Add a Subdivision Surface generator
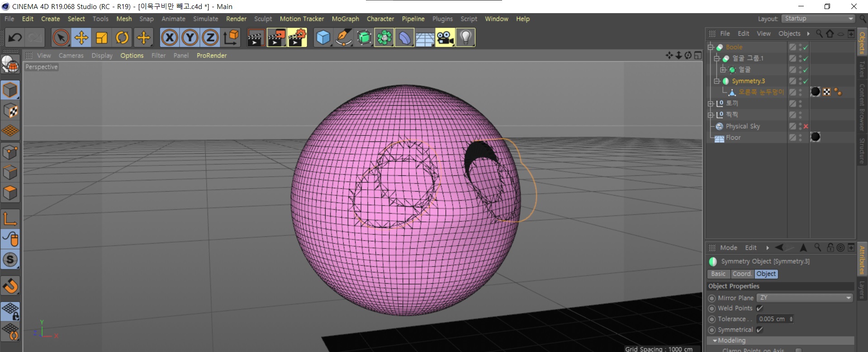This screenshot has width=868, height=352. click(364, 38)
